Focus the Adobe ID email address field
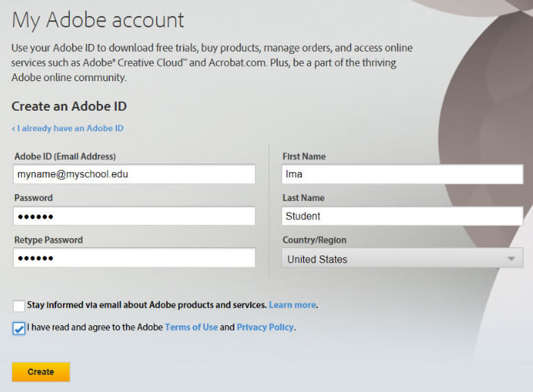 tap(134, 174)
